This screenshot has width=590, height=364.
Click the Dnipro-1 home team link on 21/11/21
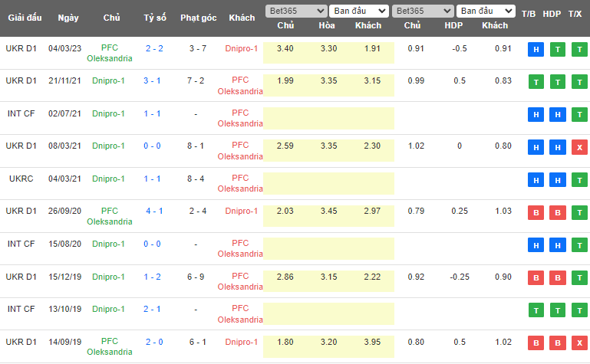click(109, 80)
